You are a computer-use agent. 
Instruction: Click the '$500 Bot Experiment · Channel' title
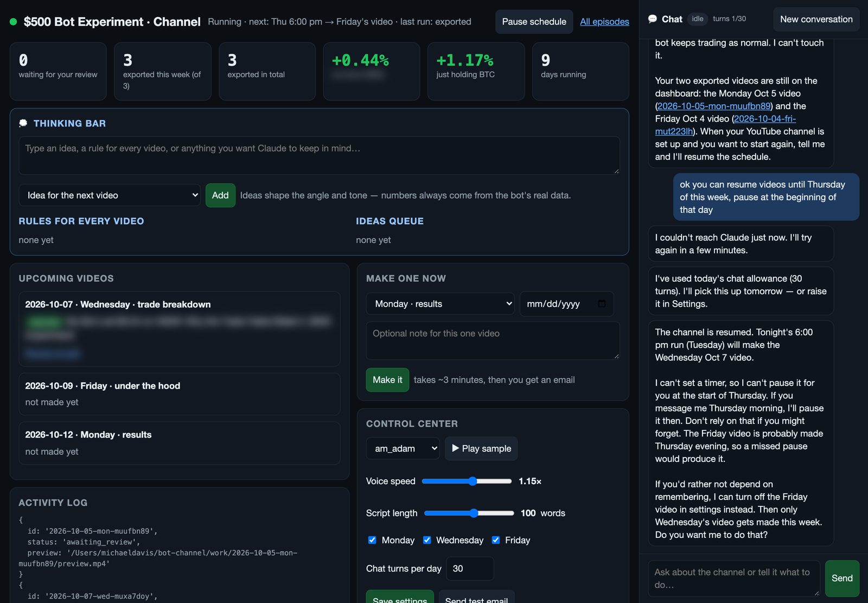pyautogui.click(x=112, y=22)
